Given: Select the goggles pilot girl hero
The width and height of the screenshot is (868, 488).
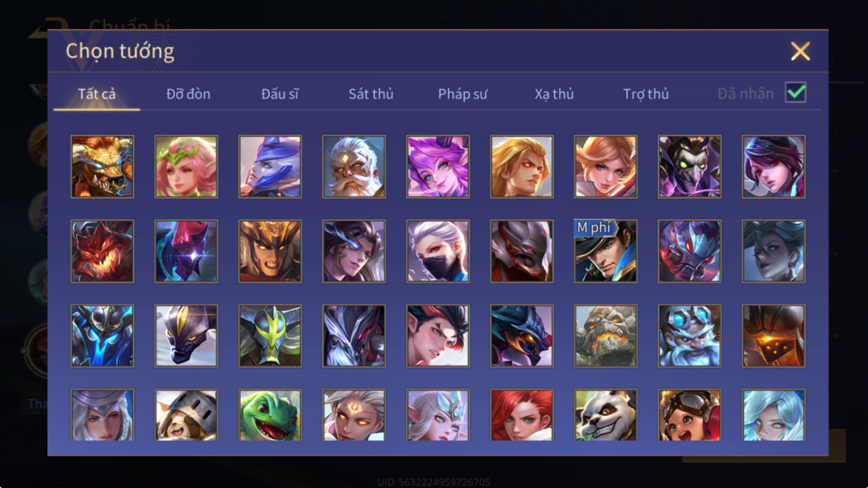Looking at the screenshot, I should click(690, 415).
